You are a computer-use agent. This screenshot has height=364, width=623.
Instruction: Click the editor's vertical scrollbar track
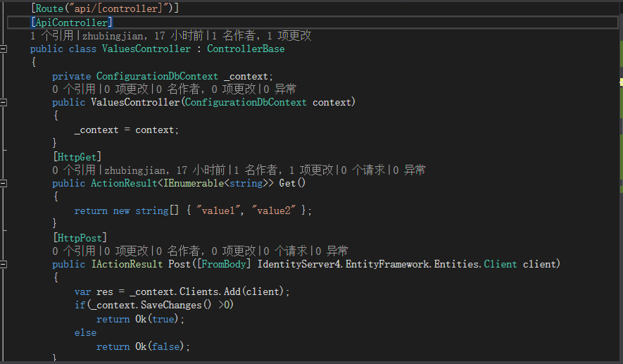(617, 211)
